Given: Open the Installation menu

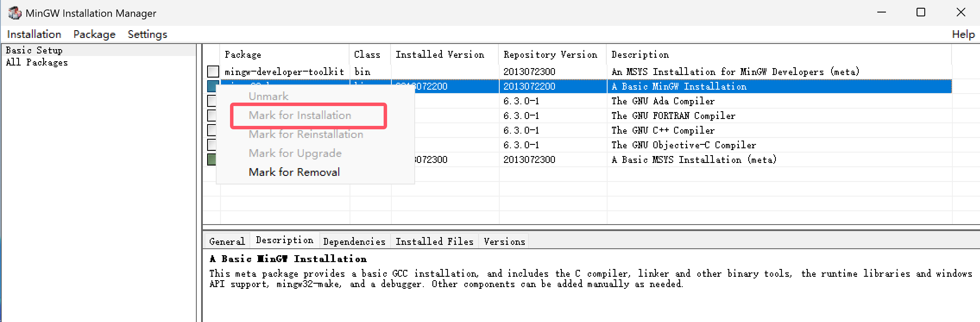Looking at the screenshot, I should [x=34, y=34].
